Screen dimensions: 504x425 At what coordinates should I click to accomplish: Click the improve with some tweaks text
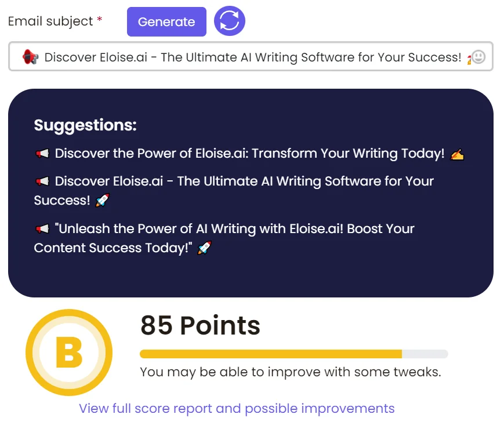pos(289,372)
